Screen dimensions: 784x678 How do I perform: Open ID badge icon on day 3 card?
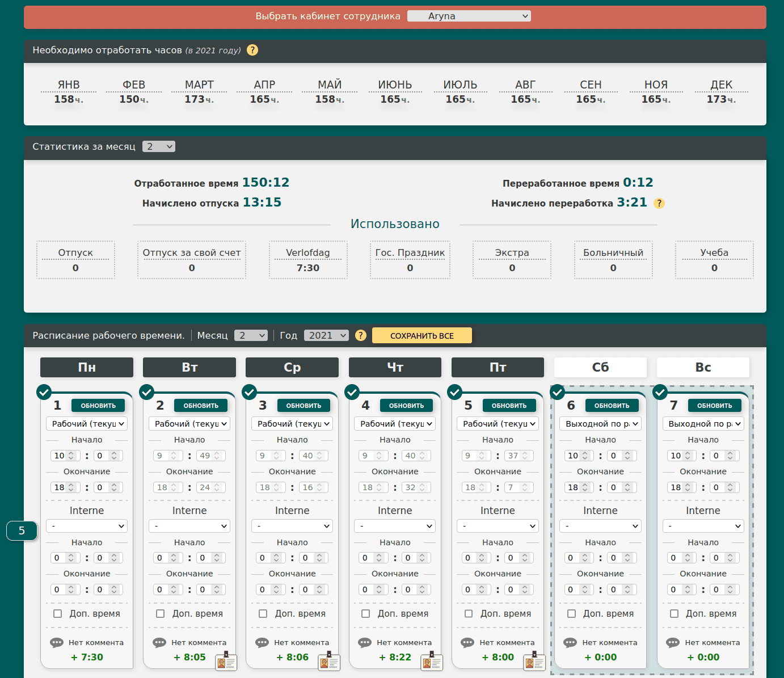point(328,661)
